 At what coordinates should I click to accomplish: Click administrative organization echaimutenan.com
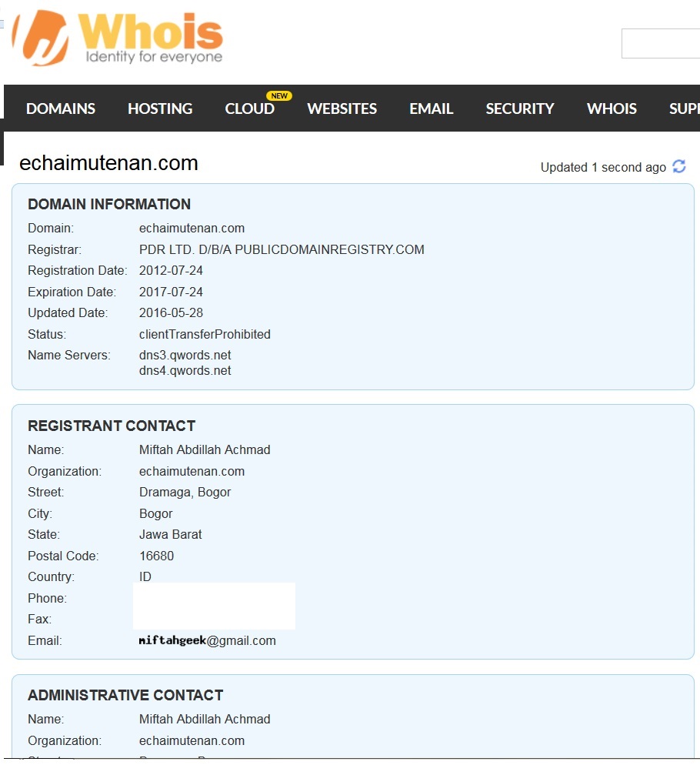(x=192, y=740)
